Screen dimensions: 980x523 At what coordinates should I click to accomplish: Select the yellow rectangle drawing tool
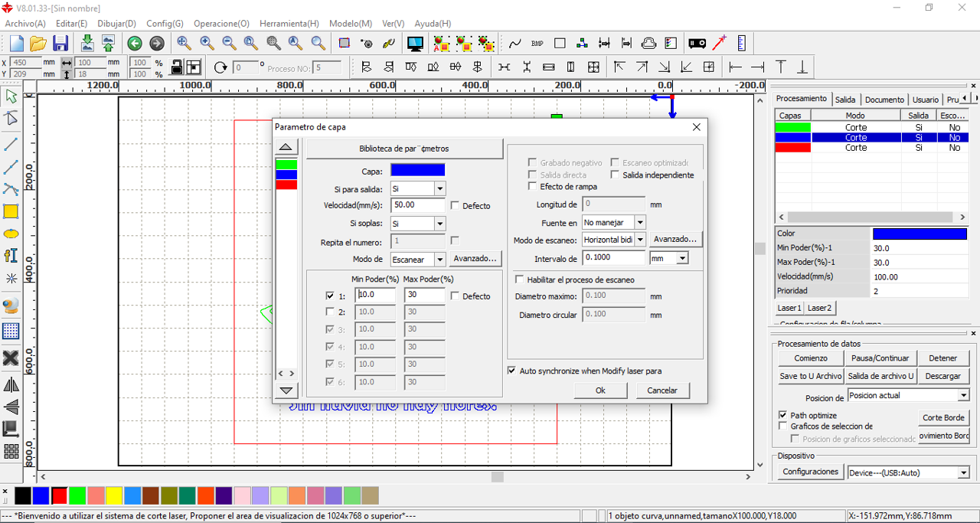coord(11,211)
